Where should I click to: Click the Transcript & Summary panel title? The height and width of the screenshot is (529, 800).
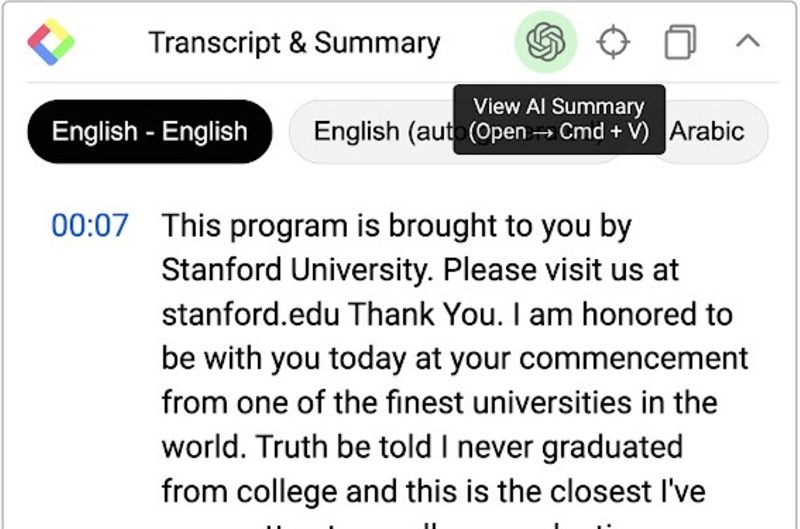[294, 43]
